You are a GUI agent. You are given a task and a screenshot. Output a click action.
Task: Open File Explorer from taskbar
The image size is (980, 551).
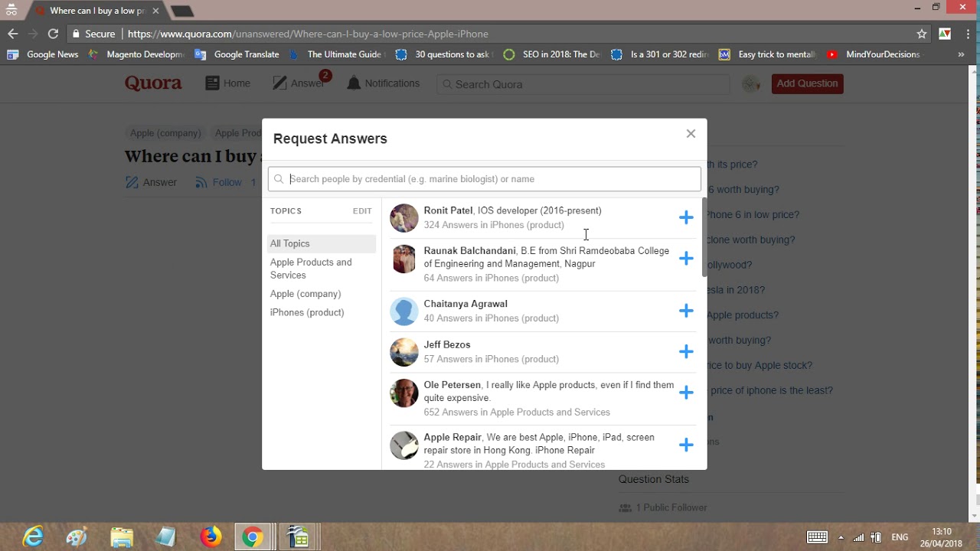tap(121, 537)
